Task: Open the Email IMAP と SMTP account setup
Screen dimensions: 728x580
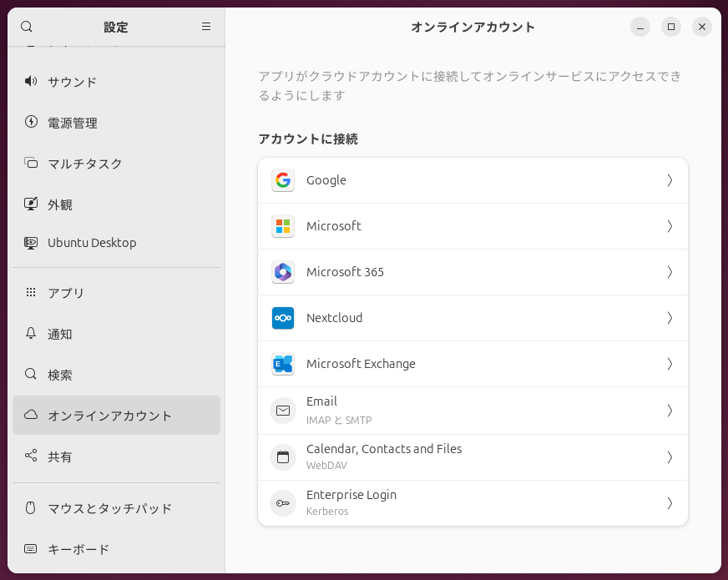Action: pyautogui.click(x=473, y=410)
